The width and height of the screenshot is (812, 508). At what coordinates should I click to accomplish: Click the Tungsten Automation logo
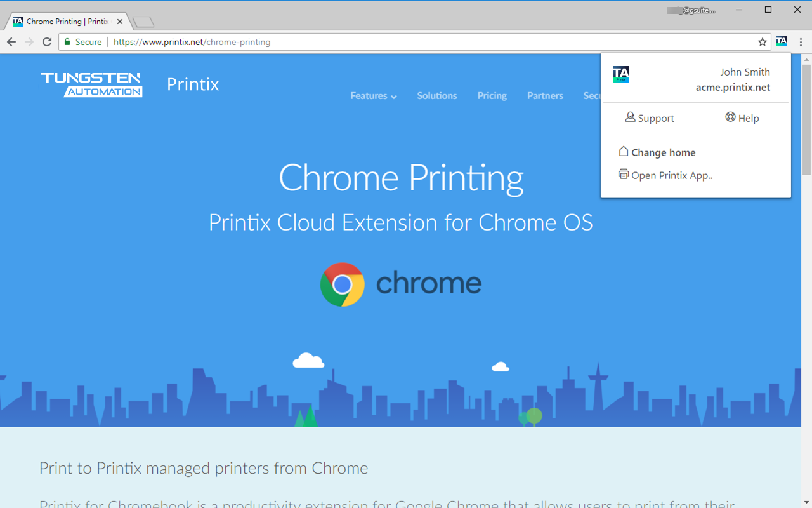click(x=91, y=84)
